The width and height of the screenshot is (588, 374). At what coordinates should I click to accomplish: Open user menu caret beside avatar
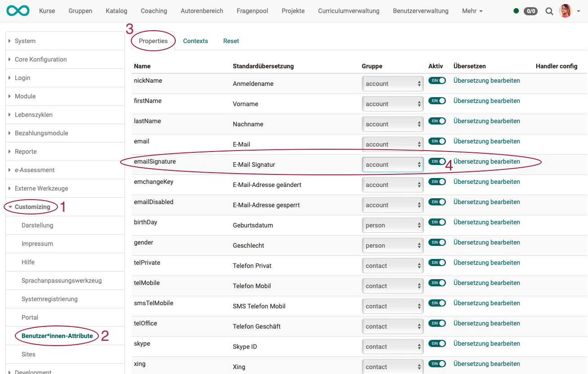(x=578, y=11)
